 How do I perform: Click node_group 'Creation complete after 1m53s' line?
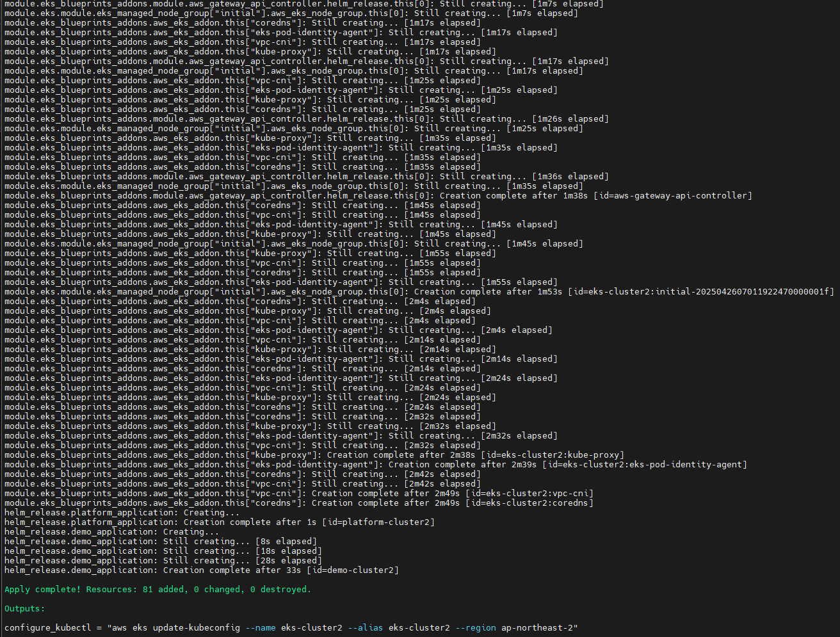point(419,291)
